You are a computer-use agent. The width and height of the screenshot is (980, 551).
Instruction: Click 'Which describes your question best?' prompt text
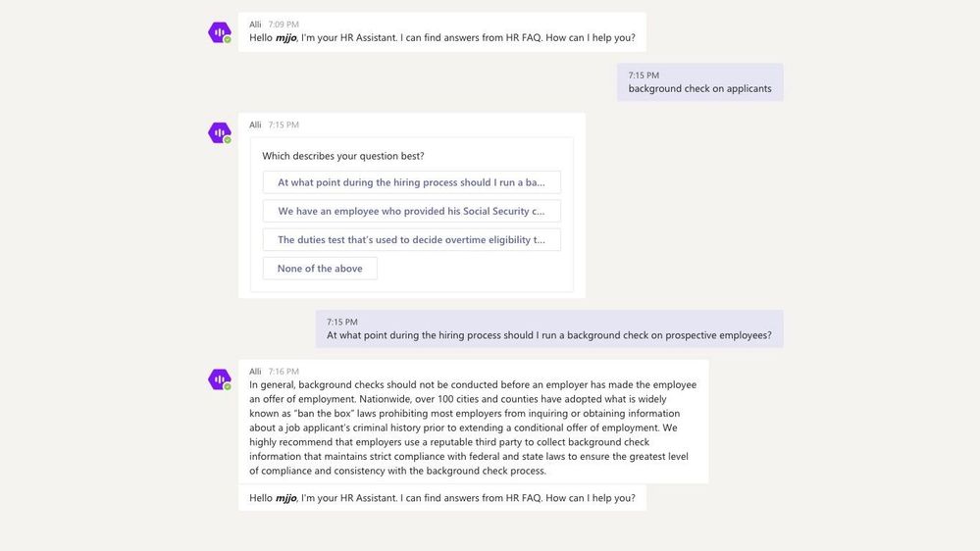(x=343, y=156)
